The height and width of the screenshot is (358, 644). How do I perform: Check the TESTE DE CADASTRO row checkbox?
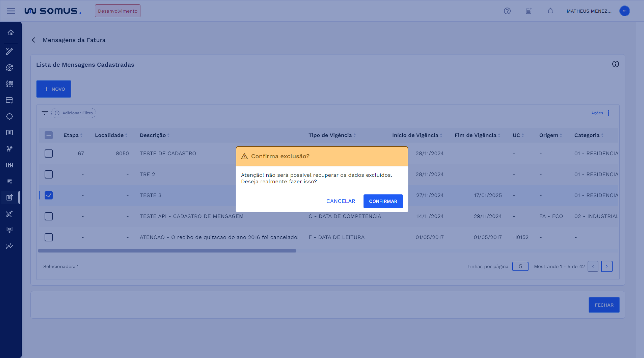coord(48,154)
